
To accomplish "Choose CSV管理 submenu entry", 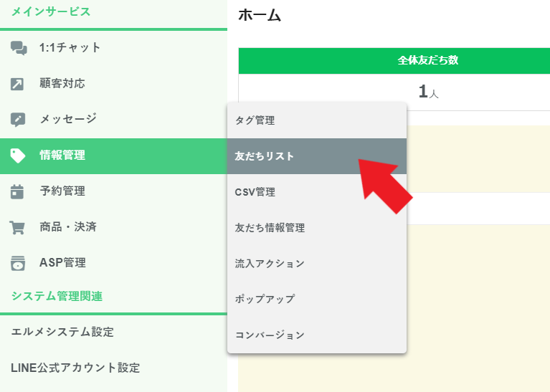I will (255, 192).
